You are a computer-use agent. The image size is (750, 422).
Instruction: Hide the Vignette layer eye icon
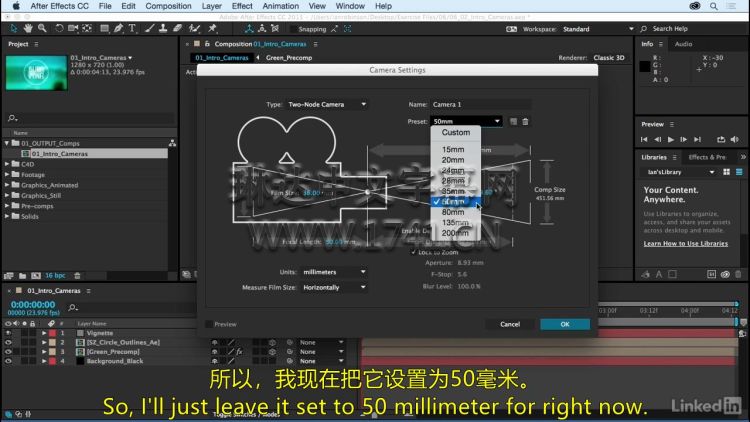coord(8,333)
